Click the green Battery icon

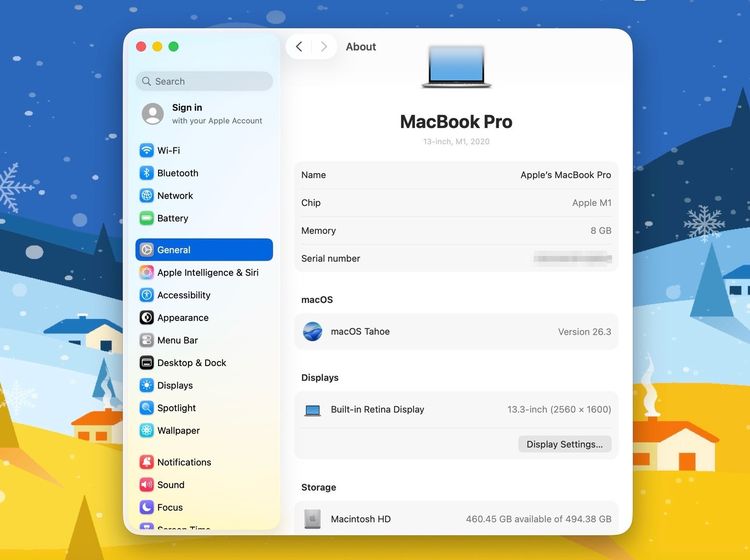(146, 218)
